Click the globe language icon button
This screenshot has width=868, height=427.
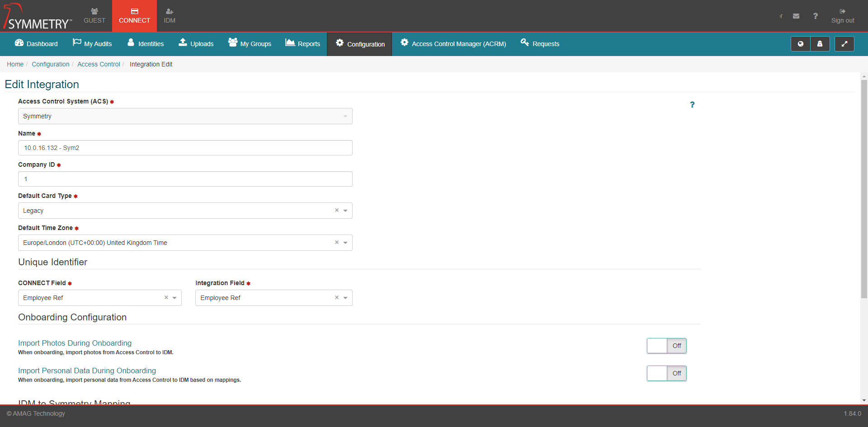click(x=800, y=44)
